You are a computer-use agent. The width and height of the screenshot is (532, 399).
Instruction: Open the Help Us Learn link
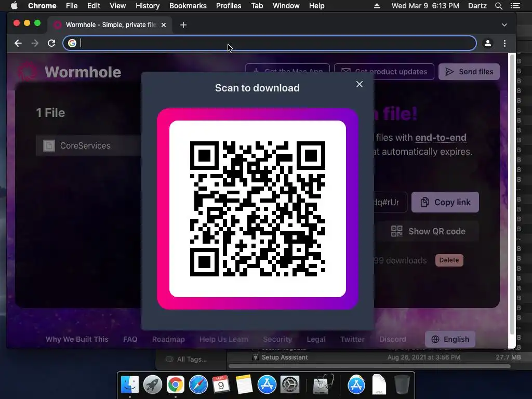[223, 339]
